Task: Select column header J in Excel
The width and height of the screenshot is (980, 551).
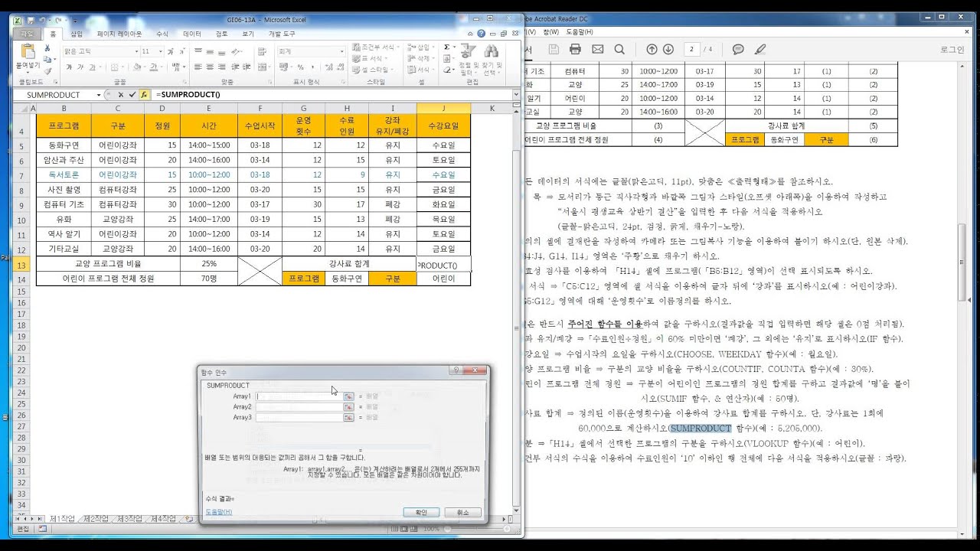Action: click(x=443, y=109)
